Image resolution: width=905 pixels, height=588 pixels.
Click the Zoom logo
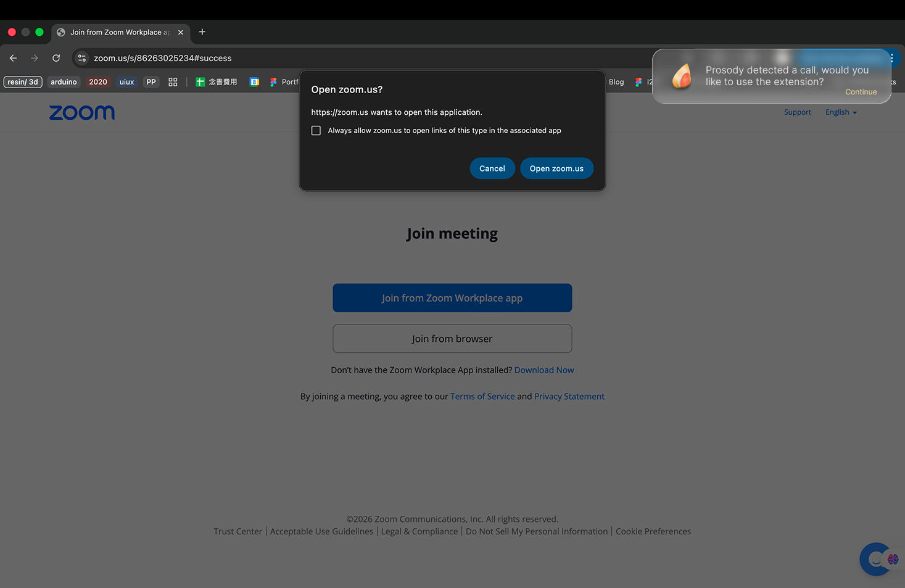click(82, 112)
